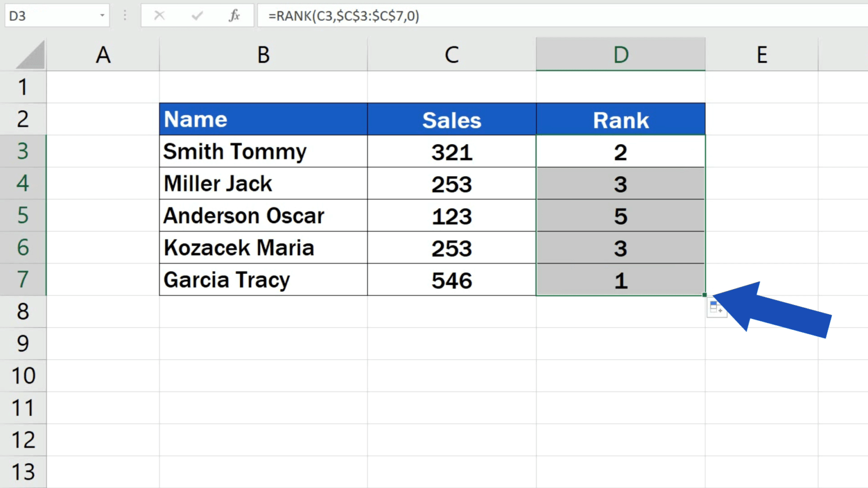Click the vertical dots divider next to the Name Box
Viewport: 868px width, 488px height.
124,15
